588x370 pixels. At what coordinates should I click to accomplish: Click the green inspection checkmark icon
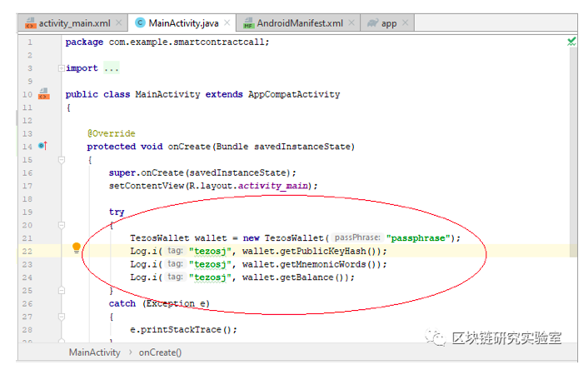point(571,42)
